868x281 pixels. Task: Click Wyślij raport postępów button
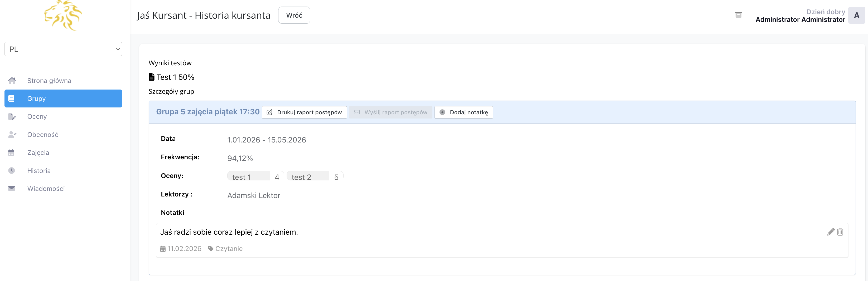(390, 112)
